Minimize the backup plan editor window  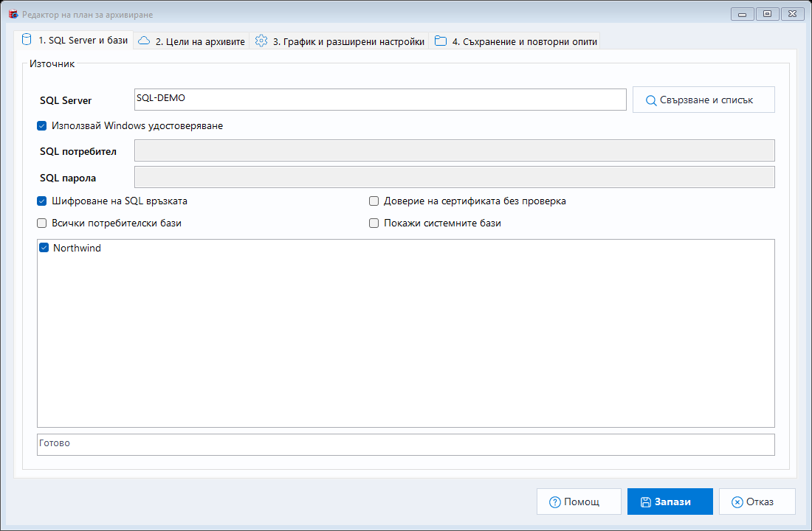pyautogui.click(x=742, y=14)
